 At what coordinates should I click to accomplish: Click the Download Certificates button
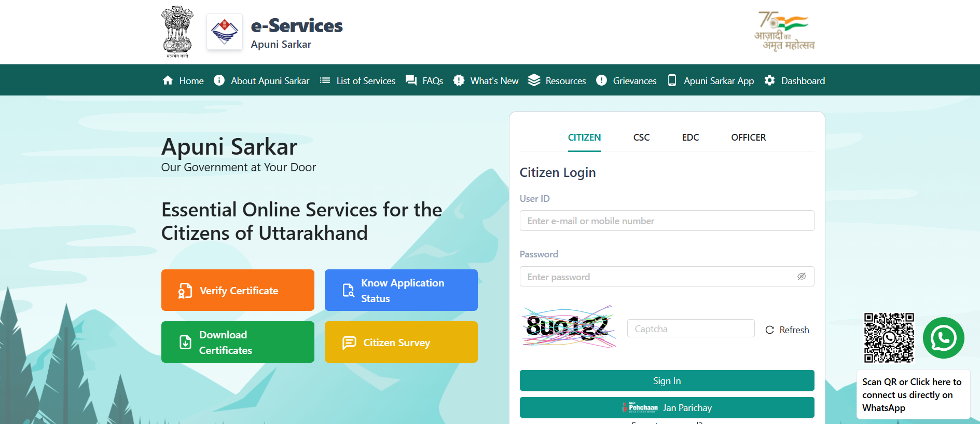[x=238, y=342]
